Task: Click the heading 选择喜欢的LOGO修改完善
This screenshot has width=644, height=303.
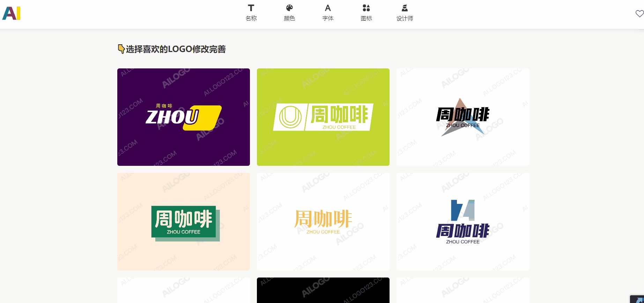Action: pos(176,49)
